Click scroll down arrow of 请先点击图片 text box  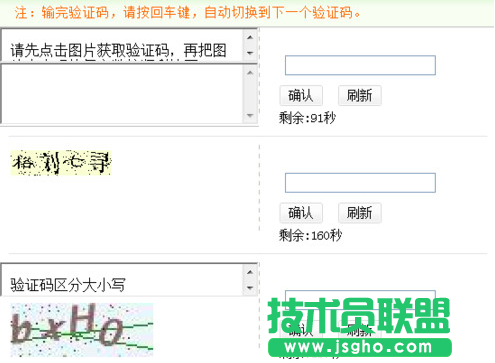[250, 53]
